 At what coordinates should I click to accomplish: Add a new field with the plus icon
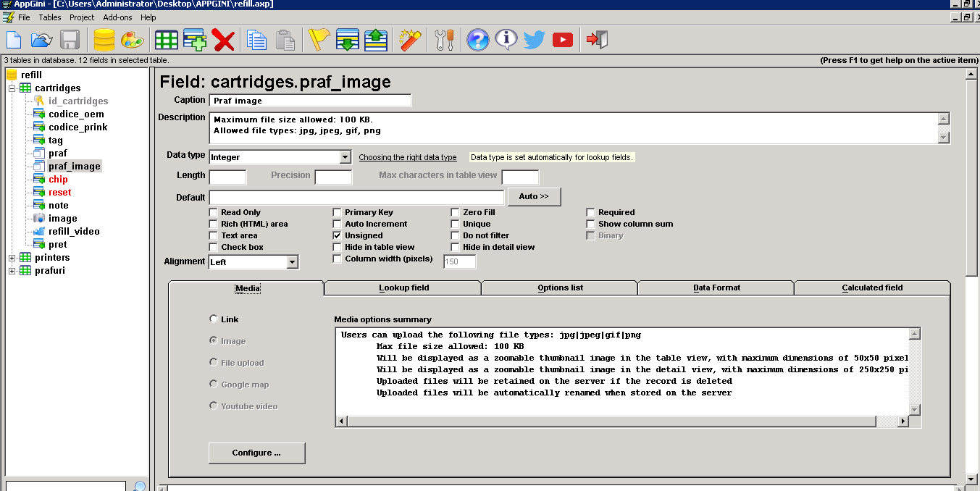(195, 39)
